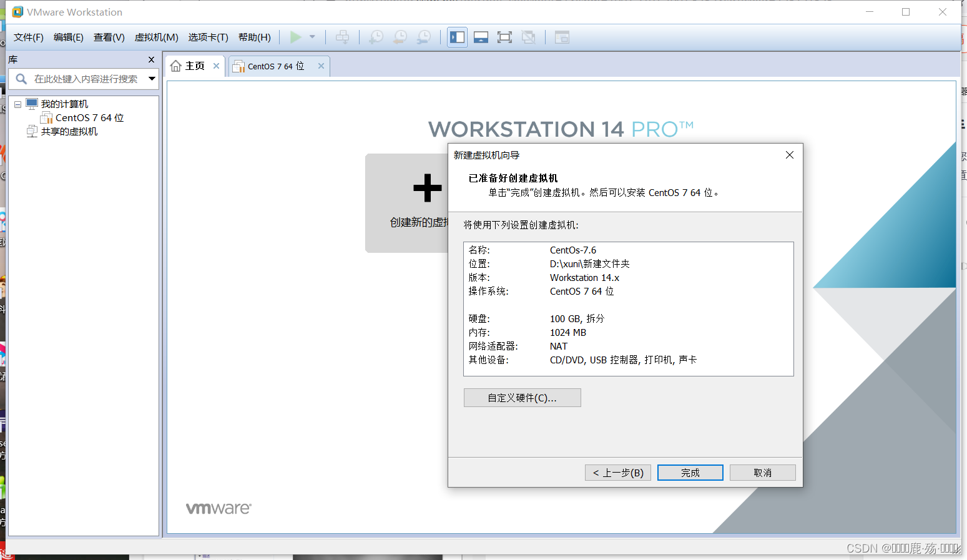
Task: Close the CentOS 7 64 位 tab
Action: [x=321, y=66]
